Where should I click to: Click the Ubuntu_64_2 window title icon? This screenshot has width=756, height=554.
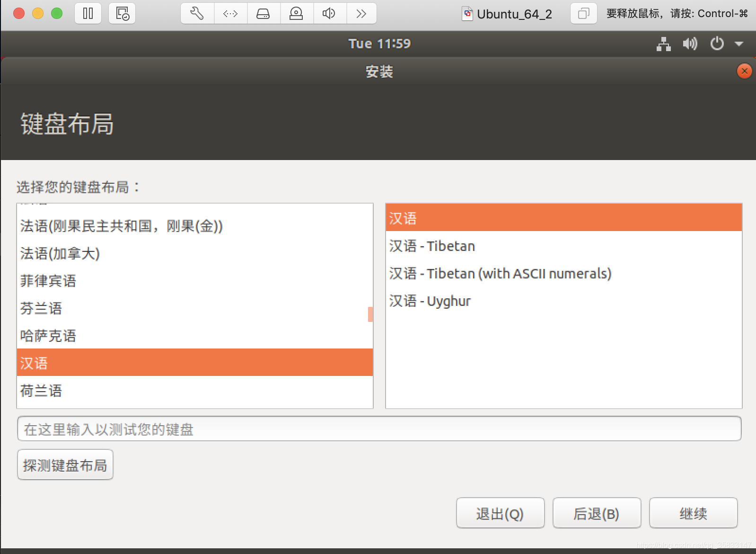click(x=467, y=14)
